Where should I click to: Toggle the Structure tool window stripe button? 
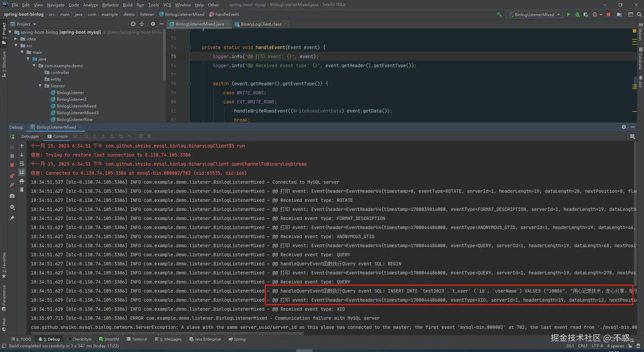coord(4,64)
